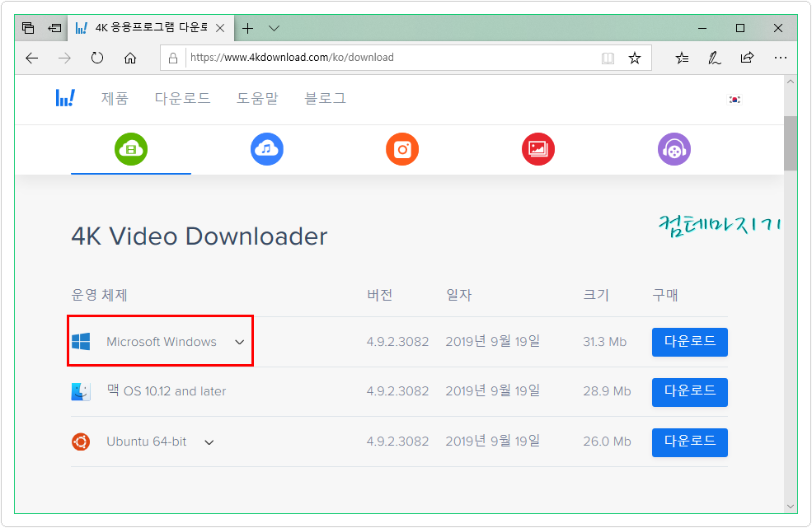Open a new tab with plus
The width and height of the screenshot is (812, 528).
point(248,29)
